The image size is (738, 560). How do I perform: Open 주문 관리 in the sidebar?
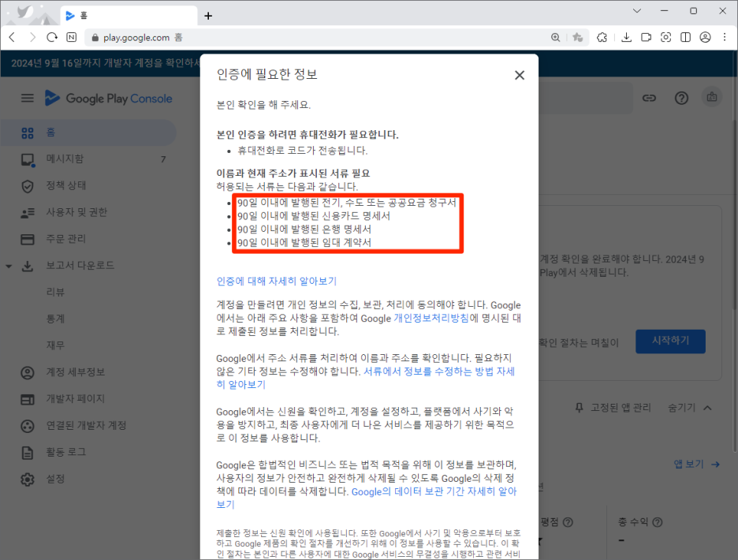tap(88, 239)
